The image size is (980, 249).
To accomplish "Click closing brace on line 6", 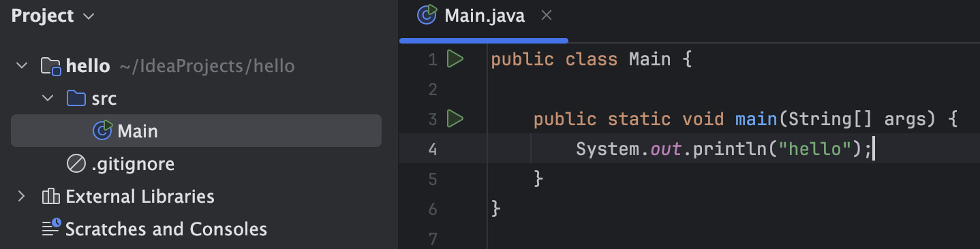I will tap(496, 208).
